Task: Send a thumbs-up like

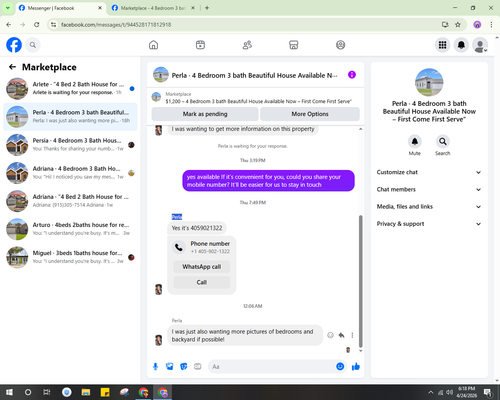Action: click(356, 367)
